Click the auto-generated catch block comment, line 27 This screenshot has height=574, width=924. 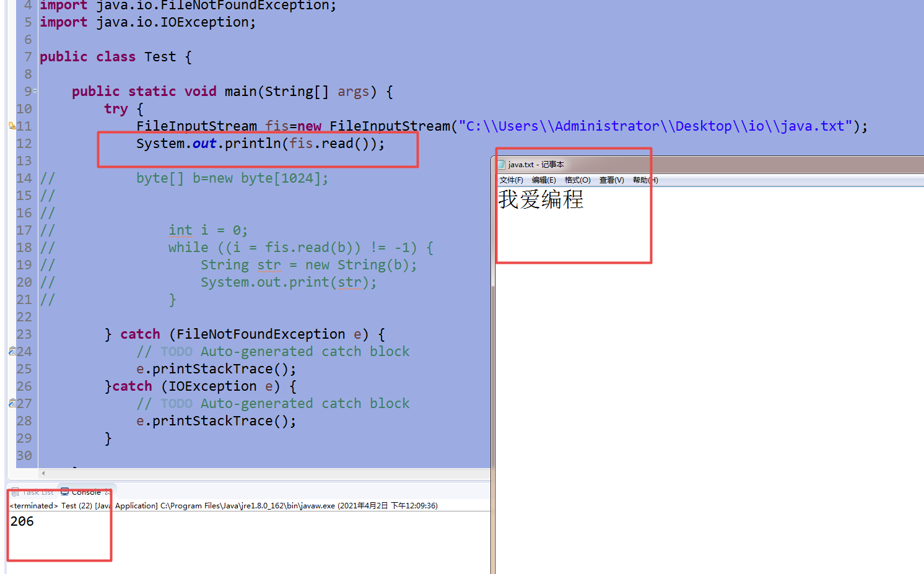pos(273,404)
